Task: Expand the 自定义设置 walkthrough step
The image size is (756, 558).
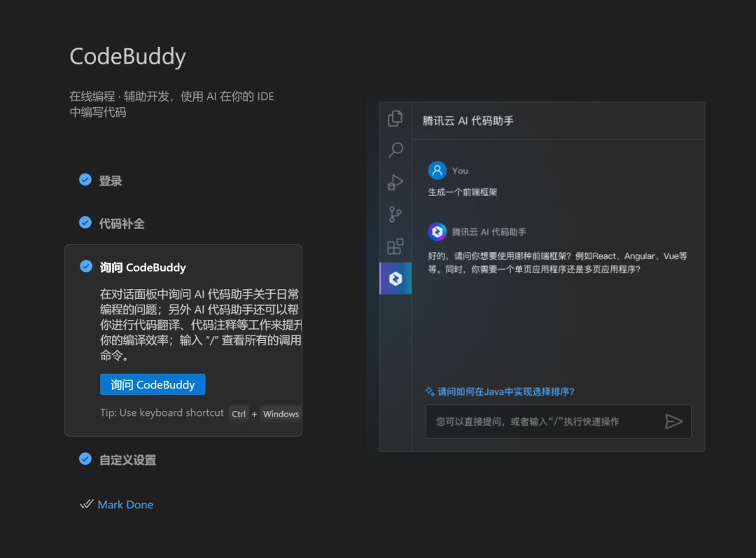Action: (x=128, y=459)
